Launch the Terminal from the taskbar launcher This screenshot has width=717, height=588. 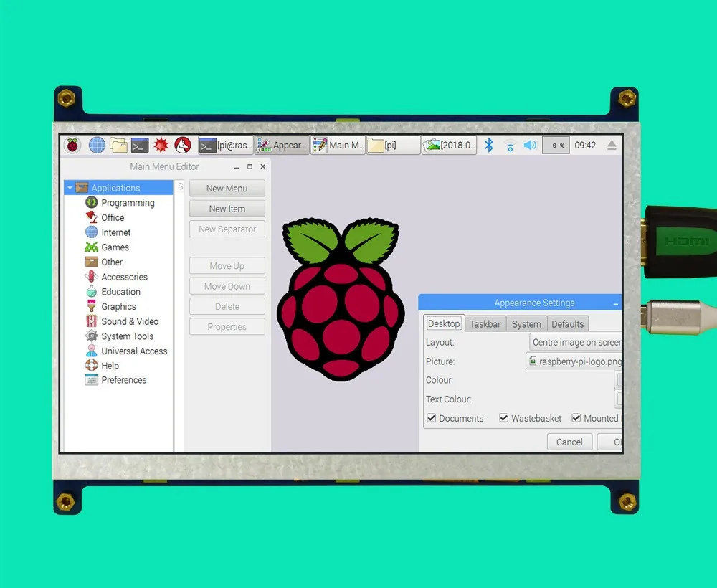tap(140, 146)
